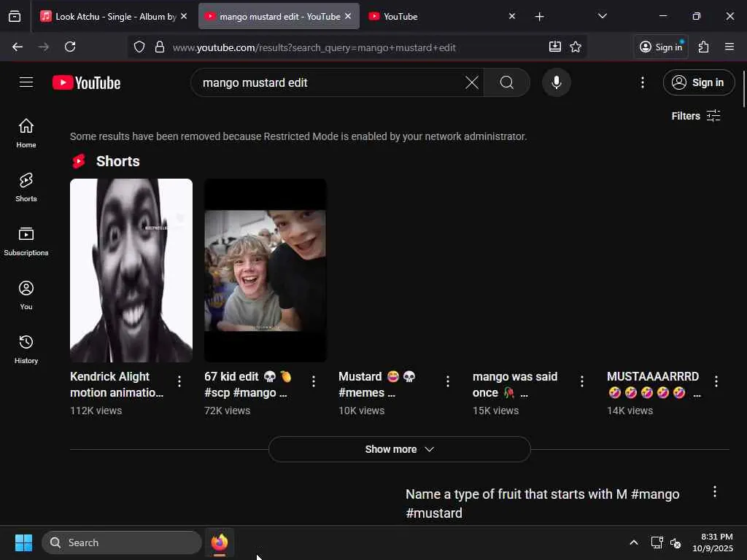Open the Firefox application menu
Screen dimensions: 747x560
click(x=729, y=47)
